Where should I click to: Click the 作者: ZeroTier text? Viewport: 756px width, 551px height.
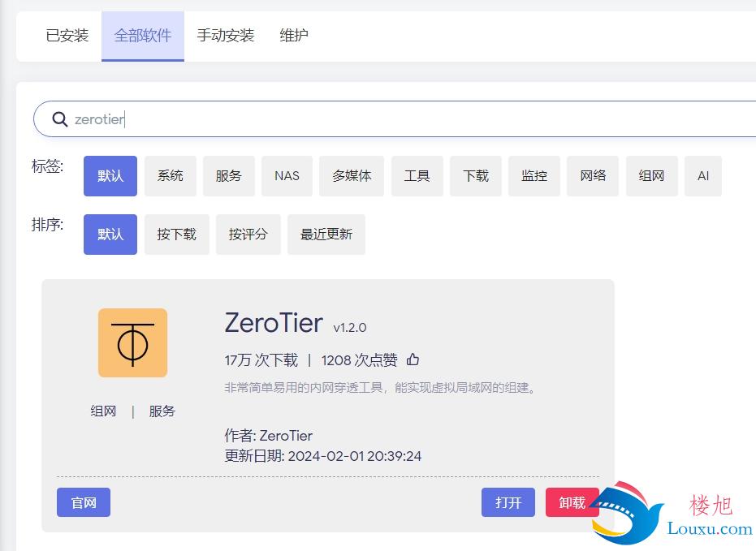click(x=269, y=436)
